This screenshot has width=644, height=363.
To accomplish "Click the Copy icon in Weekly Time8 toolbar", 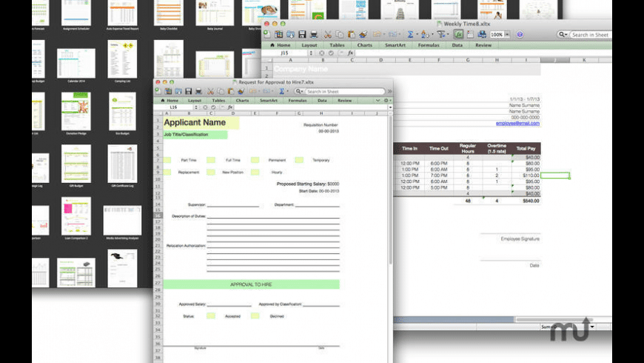I will tap(339, 35).
